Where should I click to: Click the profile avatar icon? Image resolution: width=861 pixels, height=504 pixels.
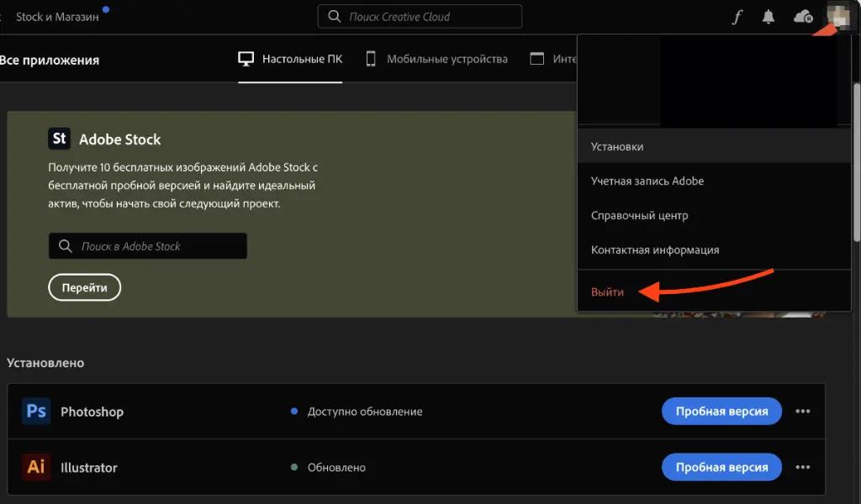[837, 17]
